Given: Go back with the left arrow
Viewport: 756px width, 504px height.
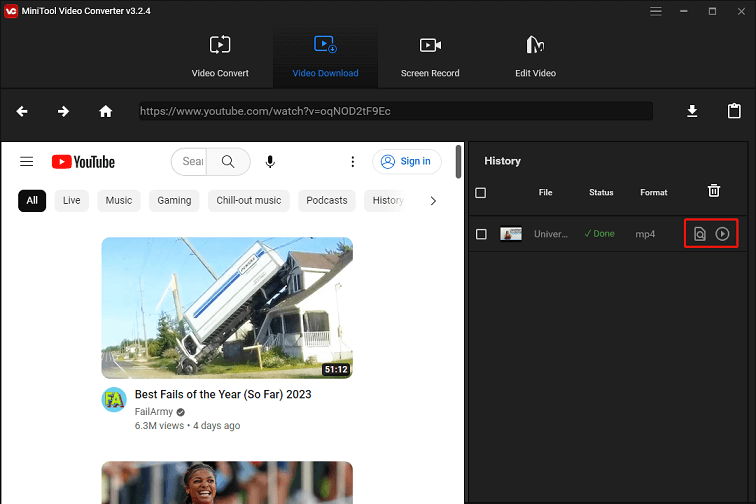Looking at the screenshot, I should point(22,111).
